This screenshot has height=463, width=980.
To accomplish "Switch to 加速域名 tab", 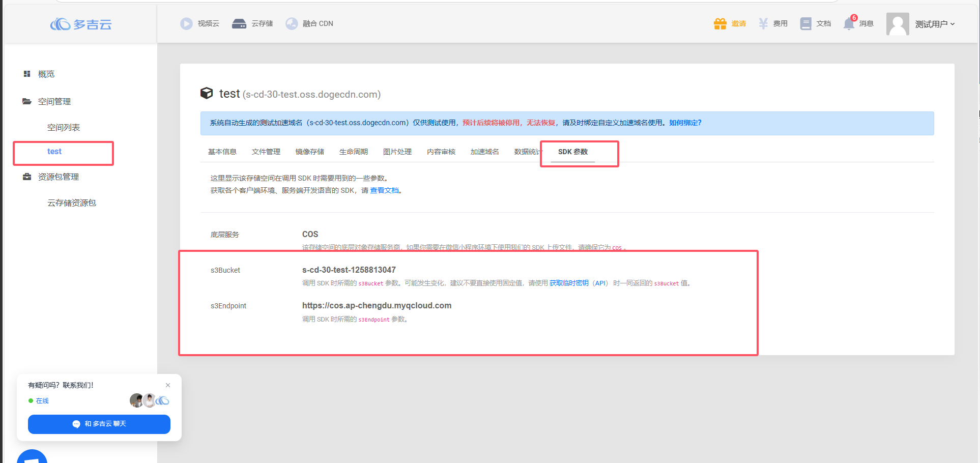I will (x=485, y=152).
